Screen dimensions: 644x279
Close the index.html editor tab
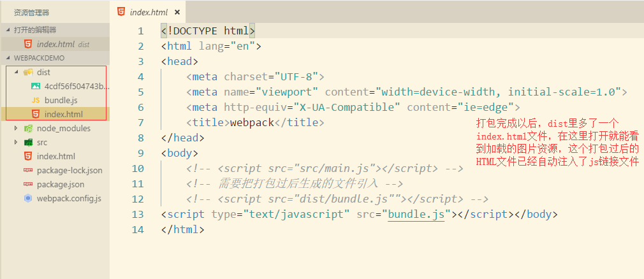(x=177, y=12)
